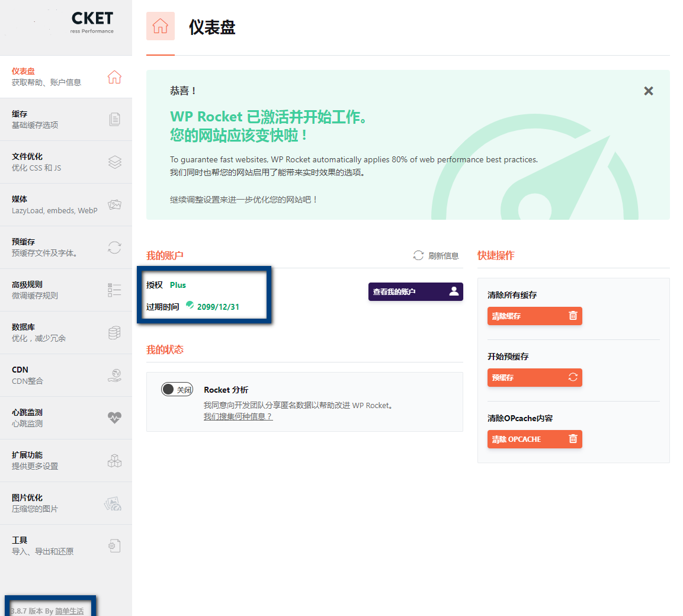This screenshot has height=616, width=683.
Task: Select the CDN globe icon
Action: tap(114, 376)
